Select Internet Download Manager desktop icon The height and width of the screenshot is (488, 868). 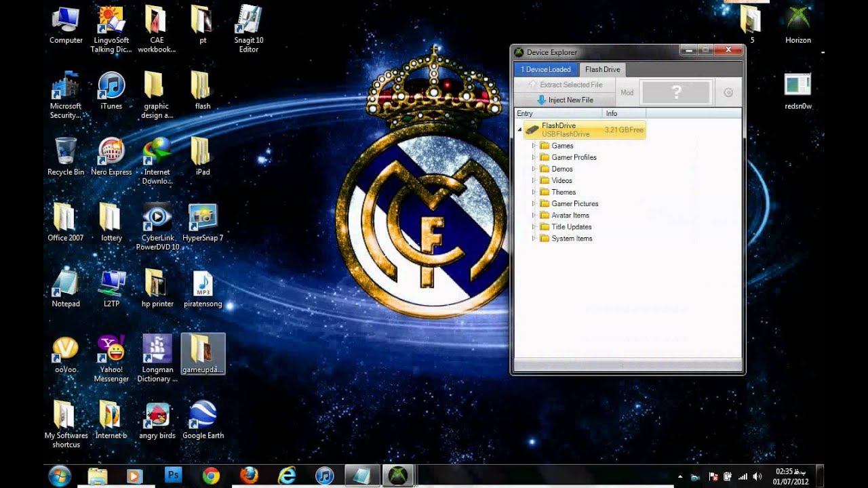tap(157, 161)
